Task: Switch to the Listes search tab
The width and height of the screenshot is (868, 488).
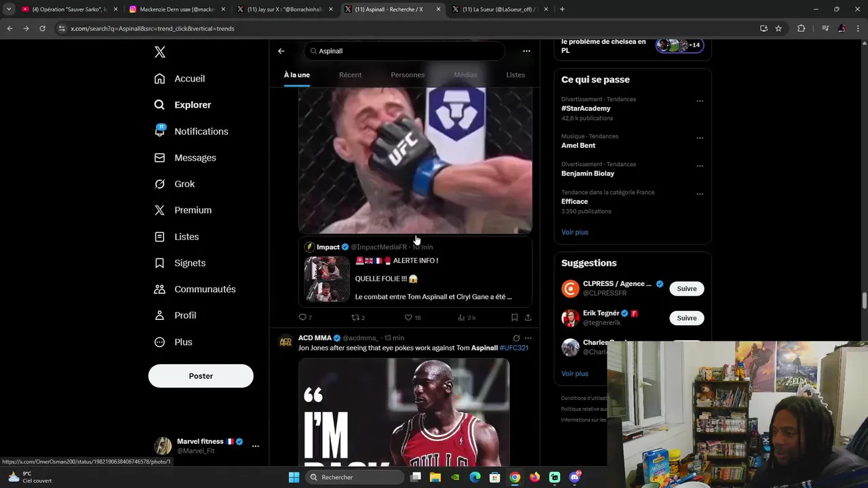Action: (x=515, y=75)
